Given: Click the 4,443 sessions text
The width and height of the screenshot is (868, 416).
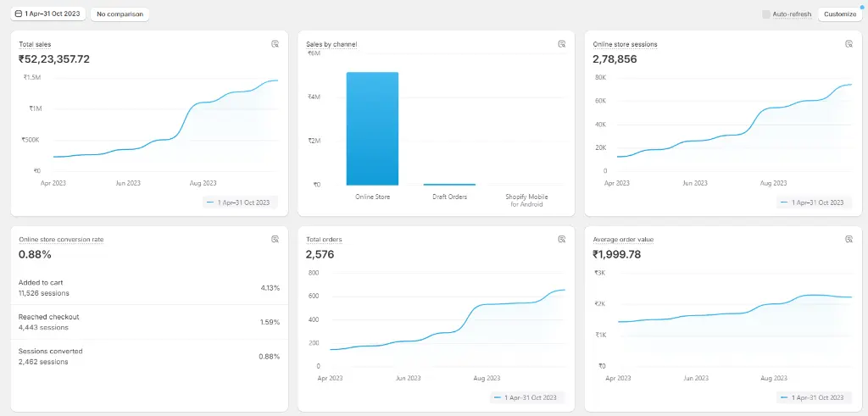Looking at the screenshot, I should click(x=43, y=328).
